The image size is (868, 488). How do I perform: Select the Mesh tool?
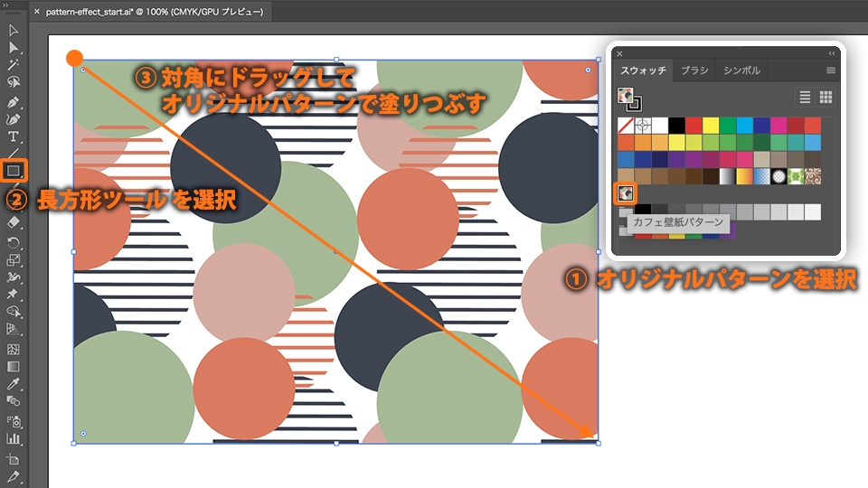click(14, 350)
